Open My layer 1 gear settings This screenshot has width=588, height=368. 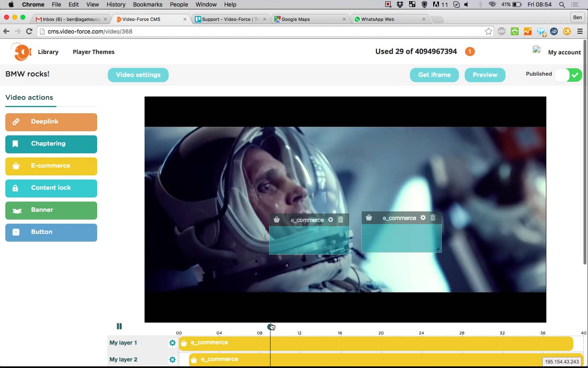point(172,343)
